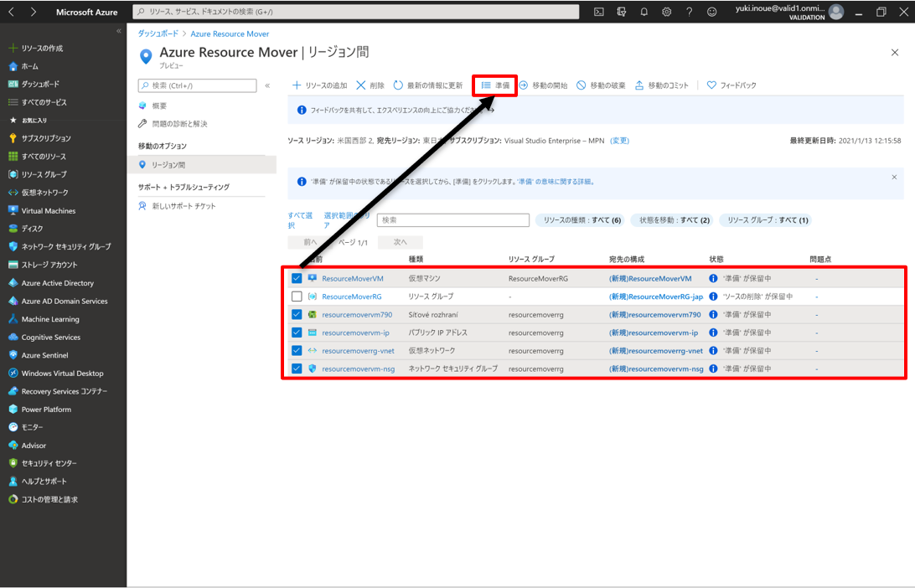
Task: Click the feedback smiley icon
Action: tap(712, 12)
